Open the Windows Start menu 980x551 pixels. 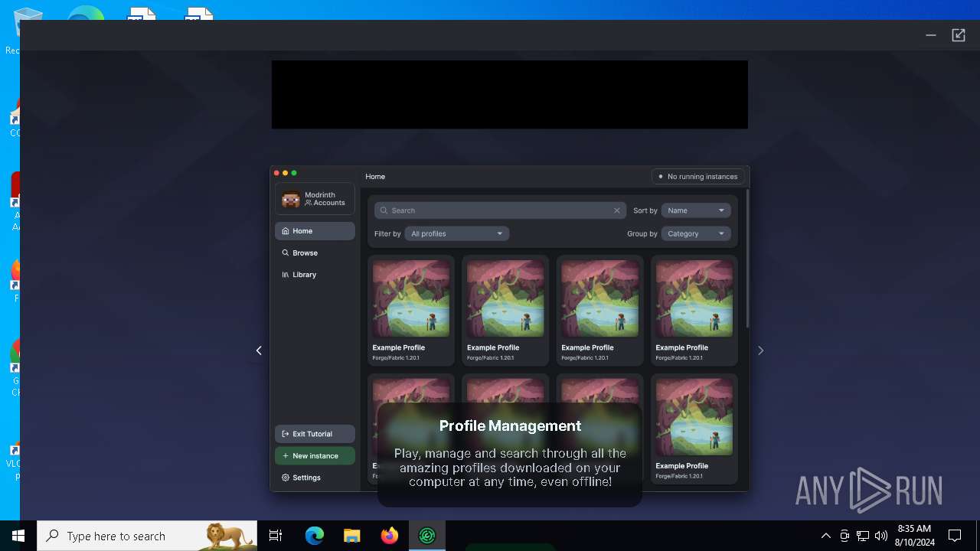[x=18, y=536]
